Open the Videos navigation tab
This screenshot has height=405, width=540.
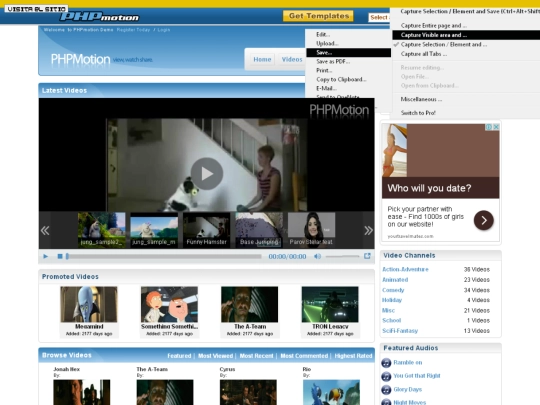[x=292, y=59]
